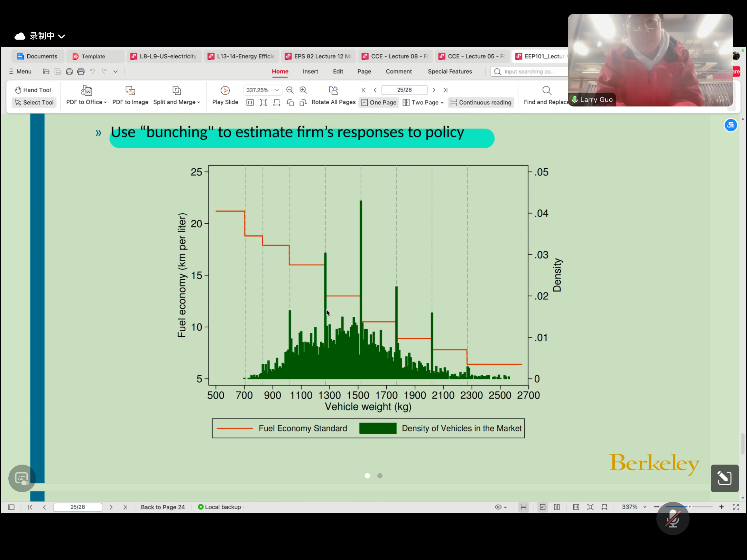Expand the recording status dropdown chevron
The height and width of the screenshot is (560, 747).
pos(62,36)
